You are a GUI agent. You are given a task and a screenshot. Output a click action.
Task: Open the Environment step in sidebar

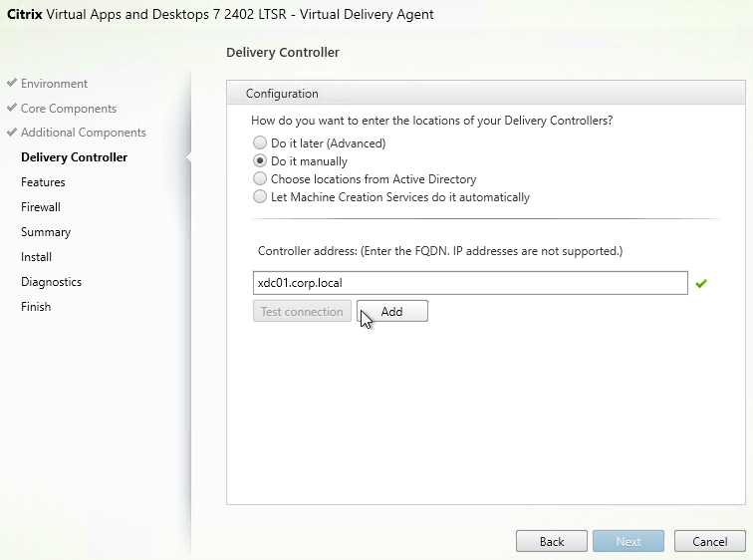pyautogui.click(x=54, y=84)
